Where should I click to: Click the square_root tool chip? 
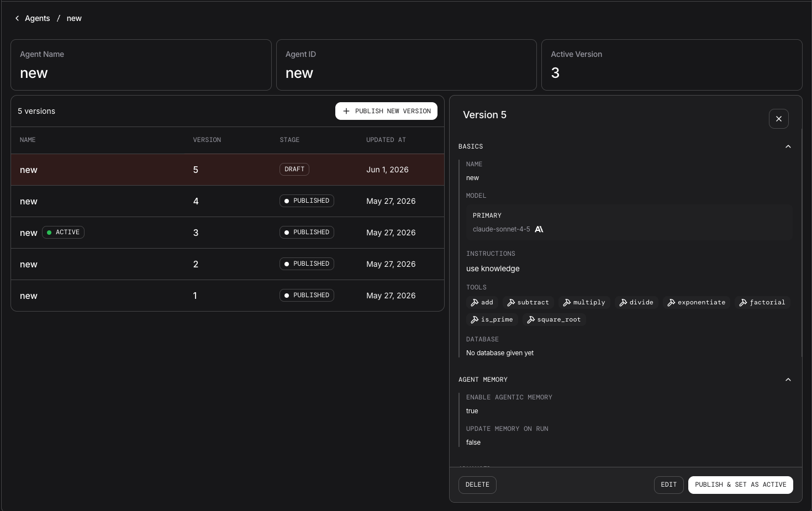click(554, 319)
